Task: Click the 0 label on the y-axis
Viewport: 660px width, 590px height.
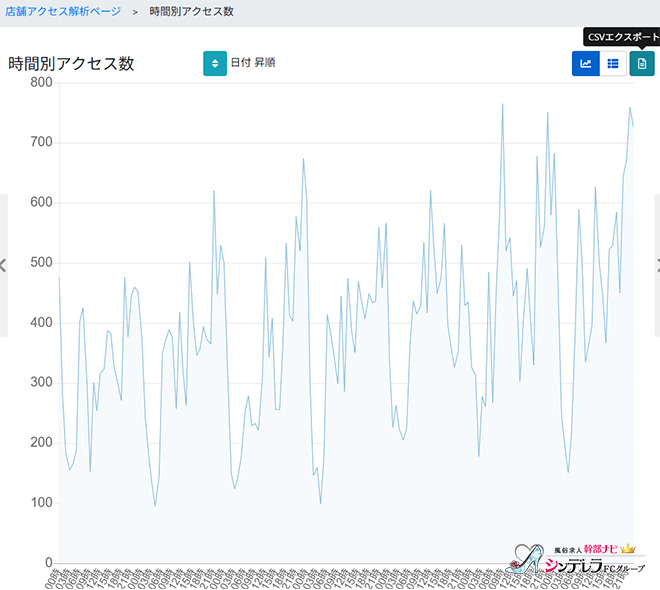Action: (47, 562)
